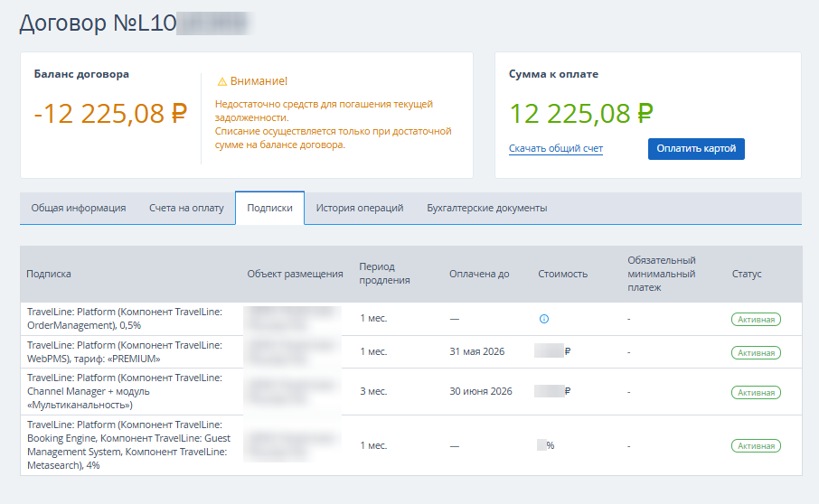The width and height of the screenshot is (819, 504).
Task: Click the 3 мес. renewal period cell
Action: 373,391
